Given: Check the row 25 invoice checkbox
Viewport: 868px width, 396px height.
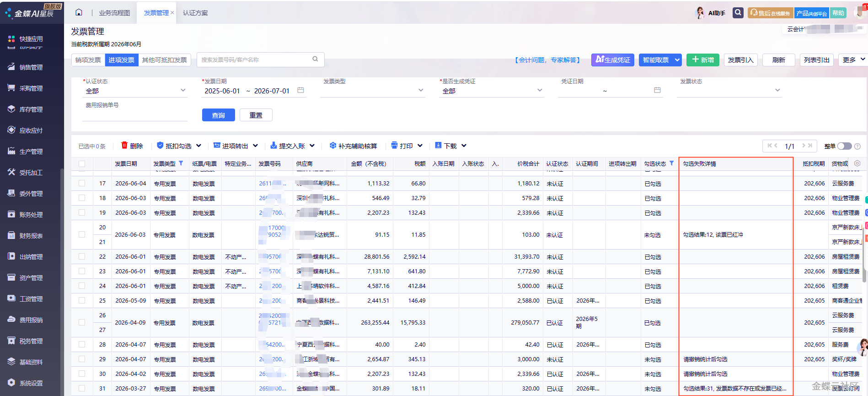Looking at the screenshot, I should tap(82, 300).
